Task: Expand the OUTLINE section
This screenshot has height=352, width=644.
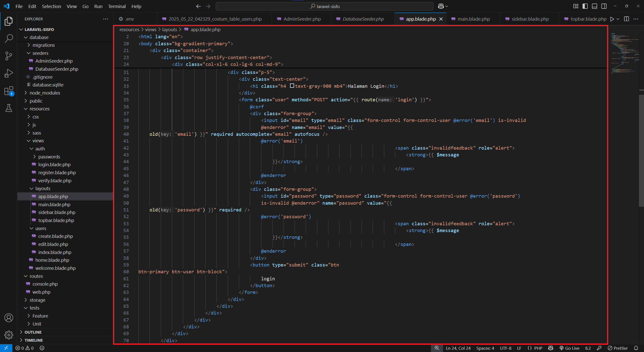Action: [33, 332]
